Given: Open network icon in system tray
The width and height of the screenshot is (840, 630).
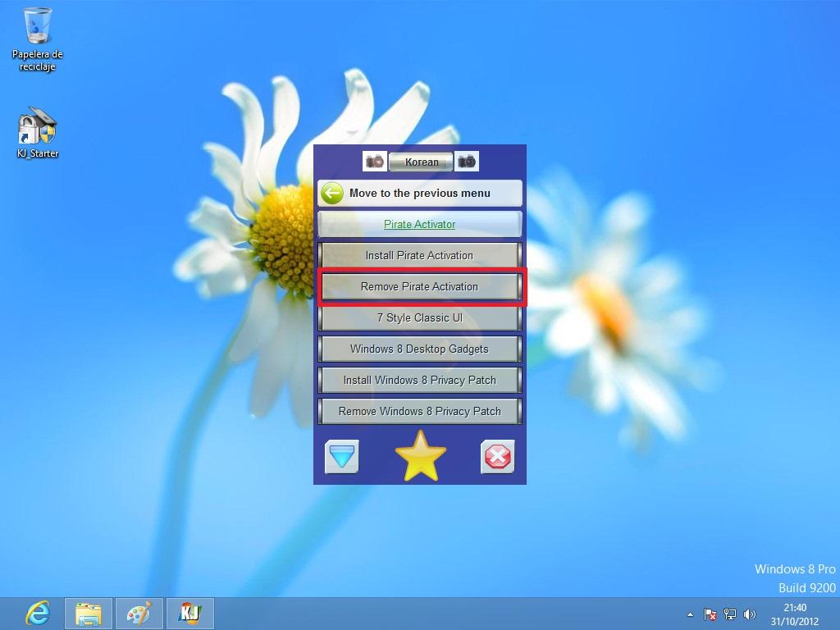Looking at the screenshot, I should click(729, 614).
